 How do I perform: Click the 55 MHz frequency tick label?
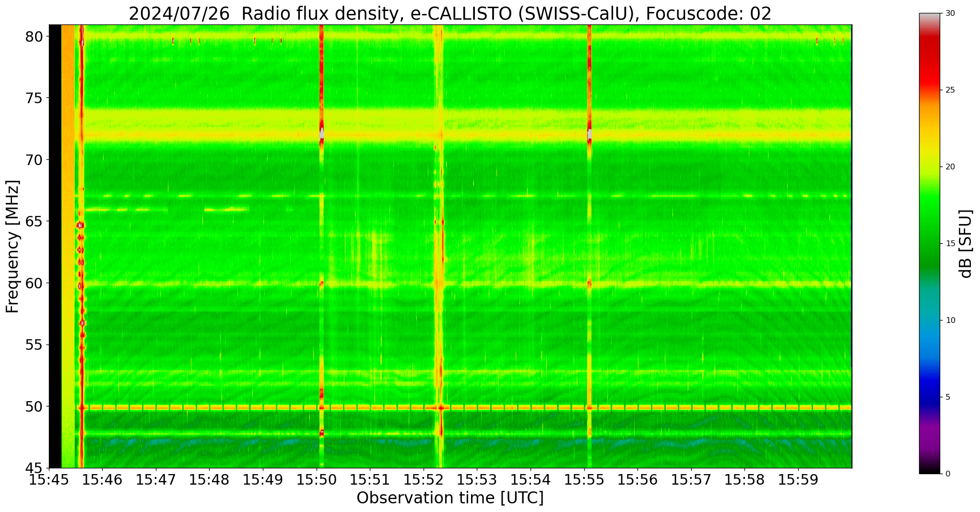(x=35, y=345)
